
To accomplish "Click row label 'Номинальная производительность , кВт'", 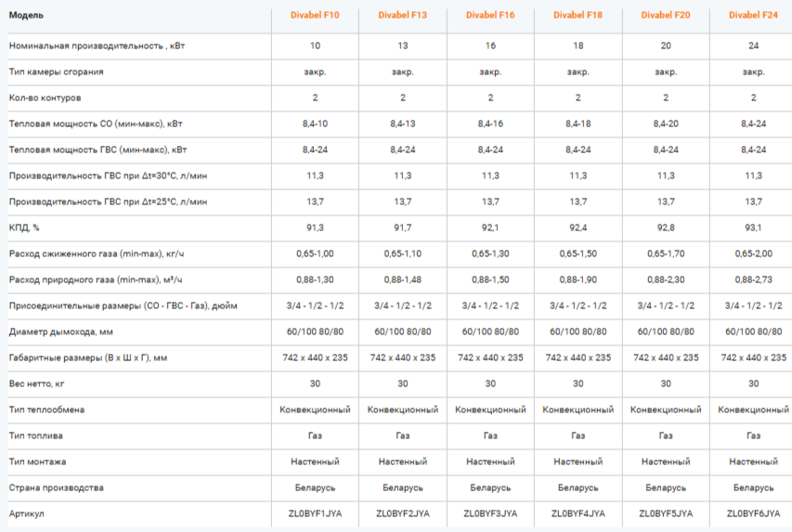I will pos(97,46).
